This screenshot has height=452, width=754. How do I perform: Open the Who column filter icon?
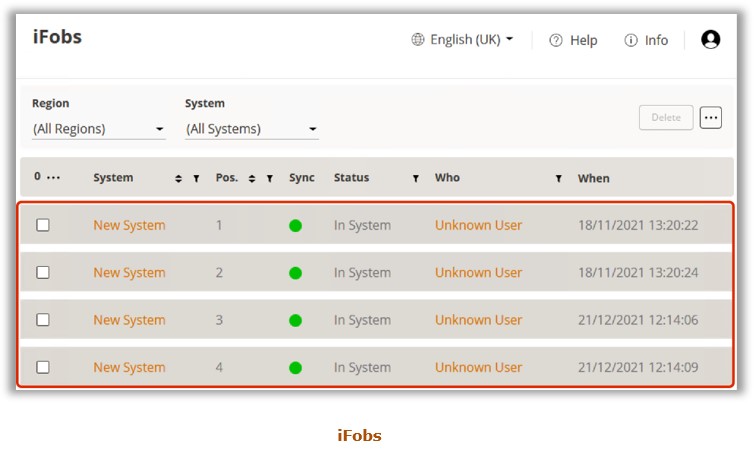(x=558, y=178)
